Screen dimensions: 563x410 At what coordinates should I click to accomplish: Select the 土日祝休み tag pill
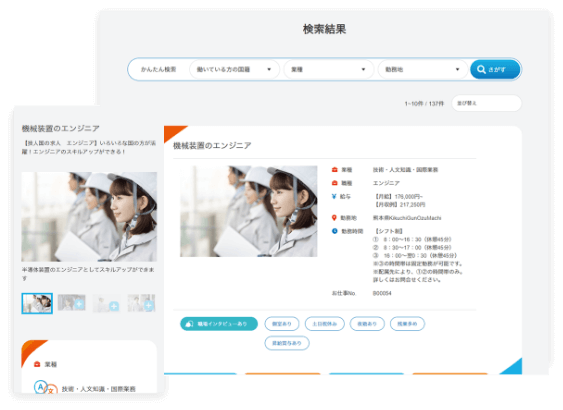click(x=325, y=324)
